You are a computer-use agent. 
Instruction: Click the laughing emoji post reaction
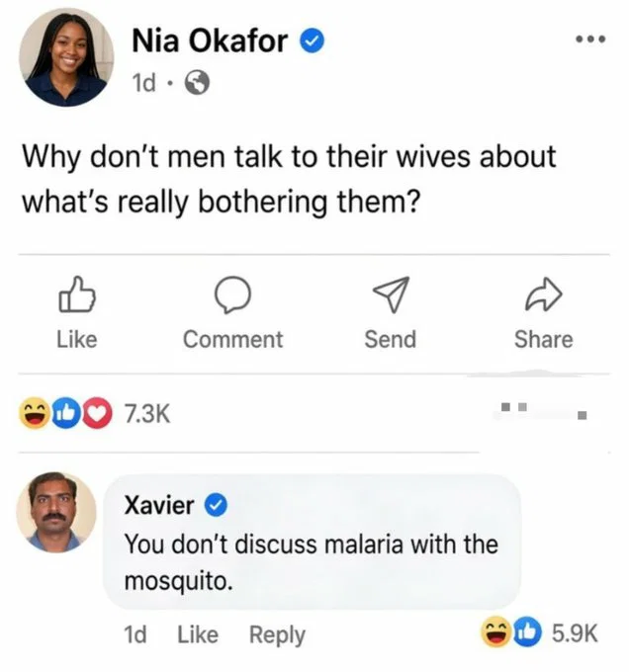pos(35,413)
